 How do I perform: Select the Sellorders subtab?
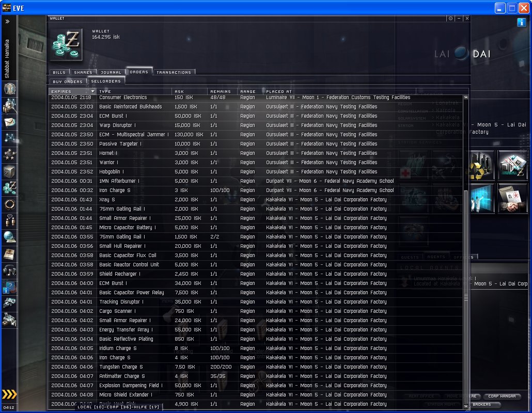tap(106, 81)
